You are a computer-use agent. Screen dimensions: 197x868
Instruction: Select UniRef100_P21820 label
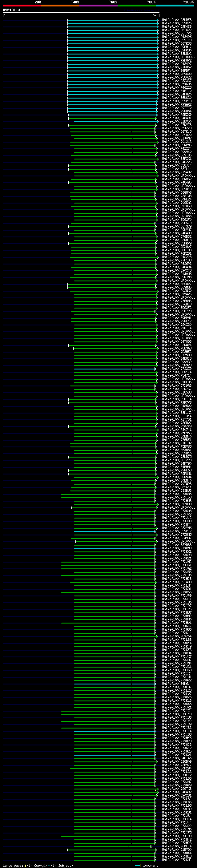coord(176,135)
